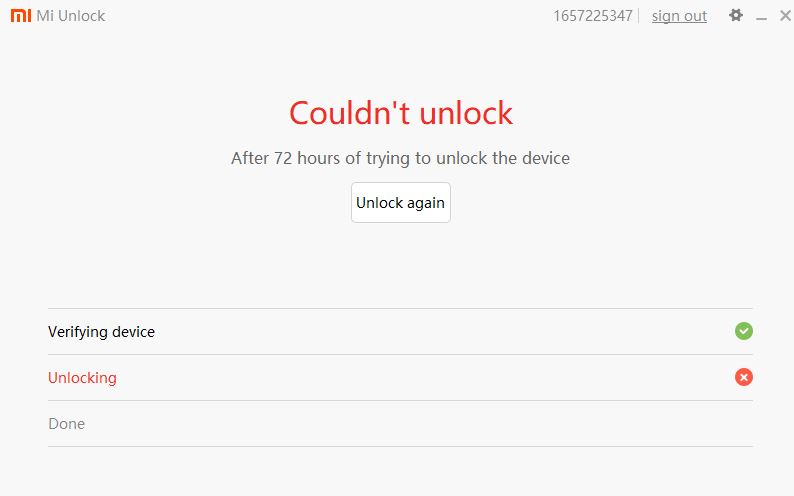794x496 pixels.
Task: Click the empty status spot in Done row
Action: tap(743, 424)
